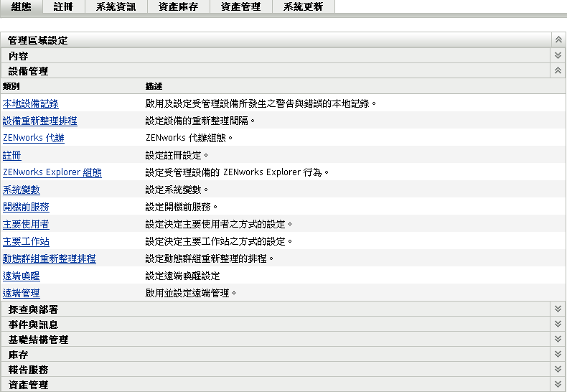Click the 庫存 section title
567x392 pixels.
click(x=19, y=355)
